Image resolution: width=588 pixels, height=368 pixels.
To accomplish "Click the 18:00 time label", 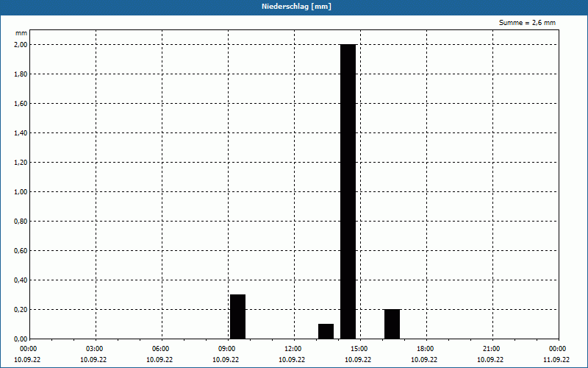I will 426,349.
